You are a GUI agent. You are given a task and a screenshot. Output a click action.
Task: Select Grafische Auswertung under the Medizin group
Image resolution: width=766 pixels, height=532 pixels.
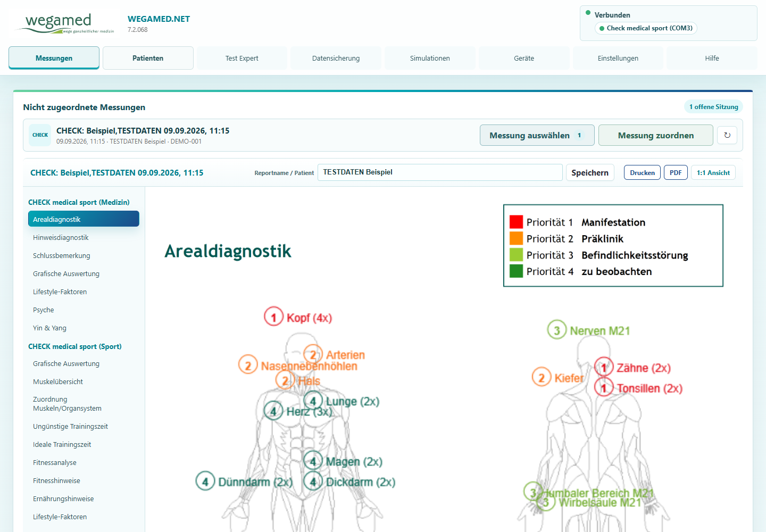click(x=84, y=273)
